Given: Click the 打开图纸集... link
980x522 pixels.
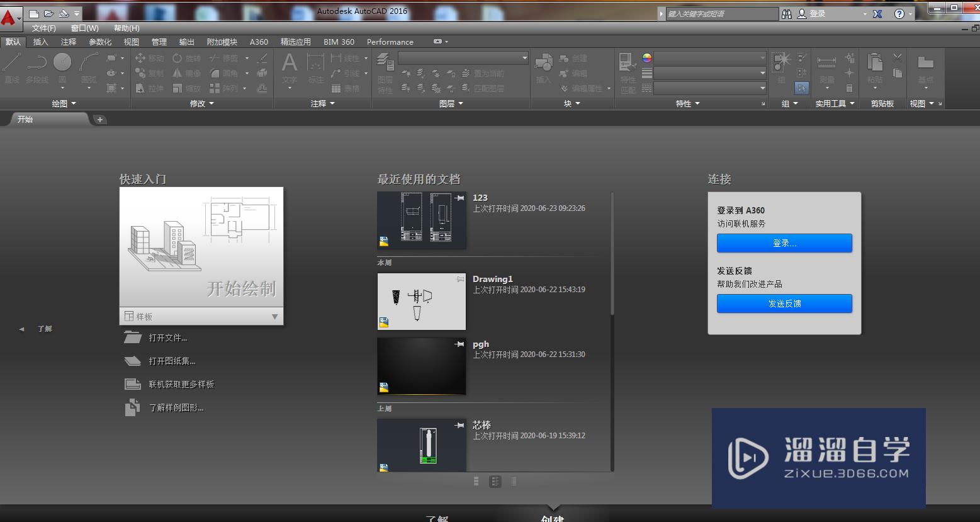Looking at the screenshot, I should (x=160, y=361).
